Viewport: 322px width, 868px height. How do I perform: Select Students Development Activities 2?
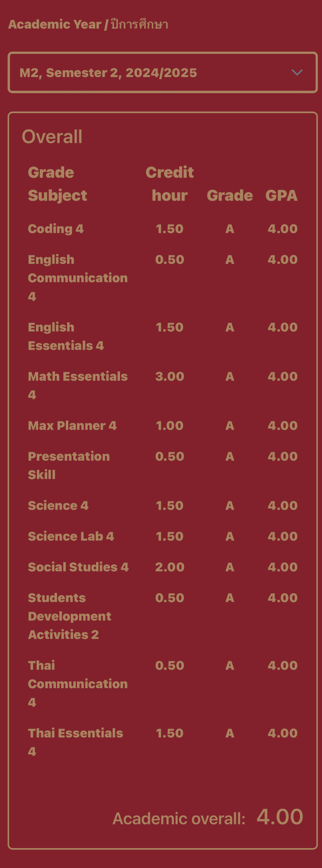[70, 616]
